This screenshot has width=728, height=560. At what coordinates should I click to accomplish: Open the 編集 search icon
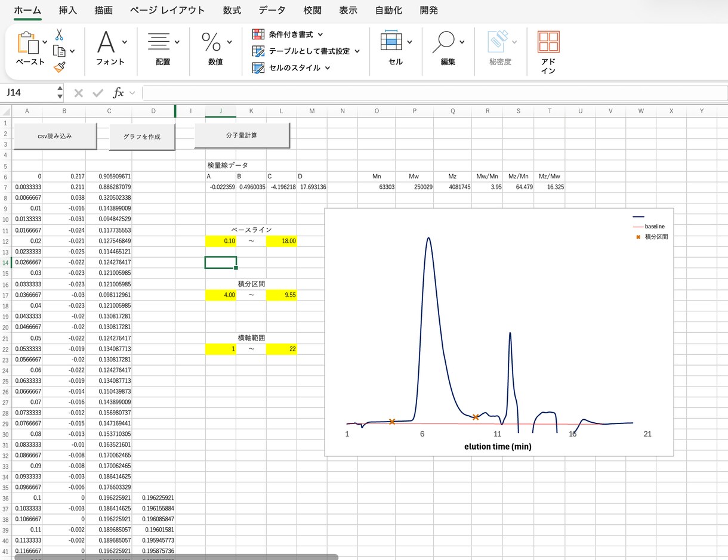443,42
